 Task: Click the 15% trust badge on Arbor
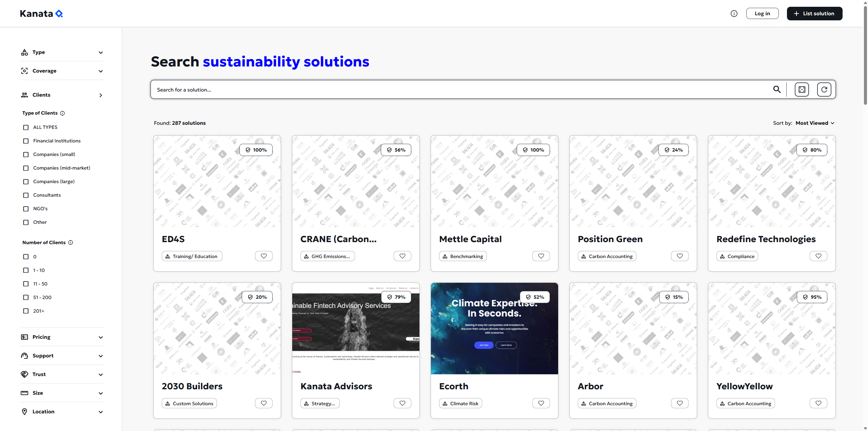674,297
